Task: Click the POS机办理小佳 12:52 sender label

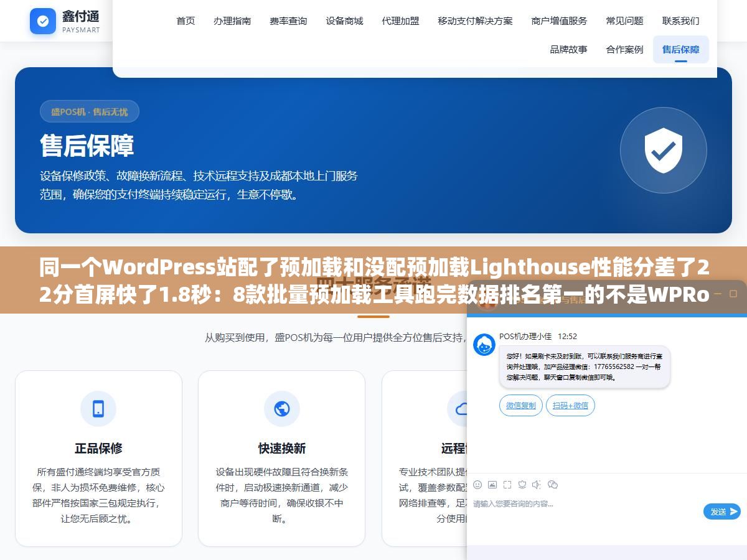Action: pyautogui.click(x=538, y=337)
